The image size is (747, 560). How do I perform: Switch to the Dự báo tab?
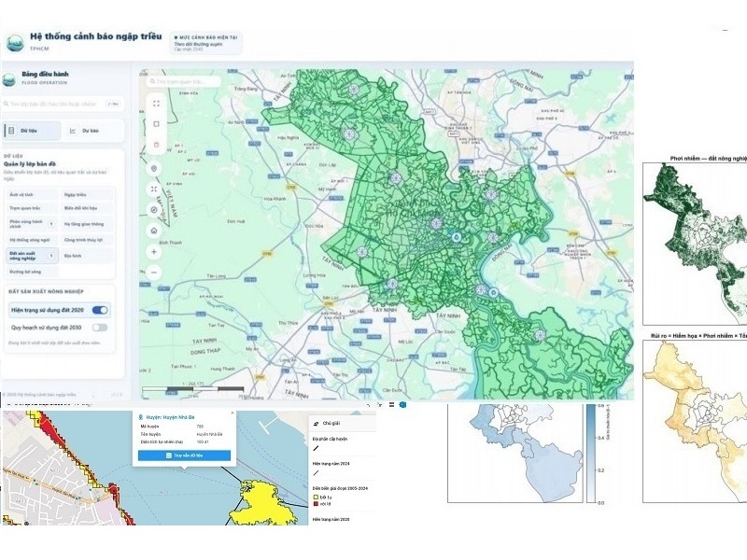pyautogui.click(x=92, y=131)
